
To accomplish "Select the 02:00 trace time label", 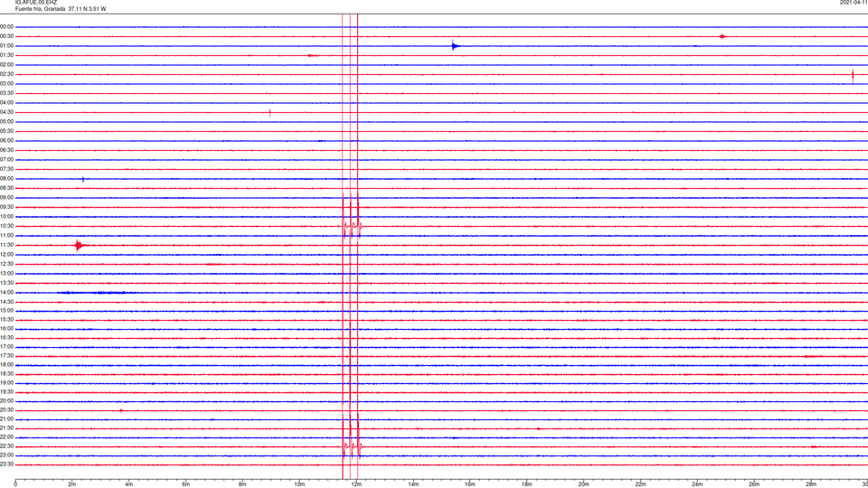I will pos(7,65).
